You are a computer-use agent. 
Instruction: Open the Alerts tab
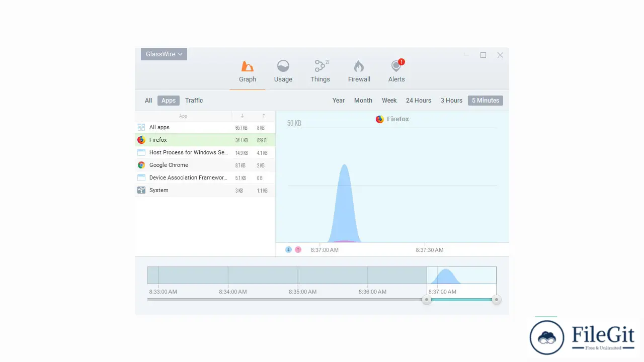tap(396, 72)
